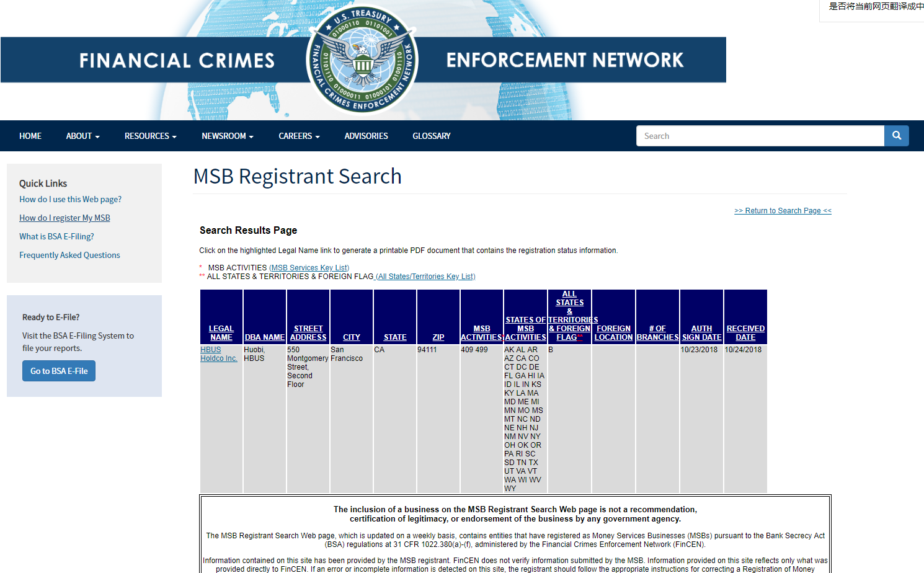Expand the RESOURCES dropdown menu
The image size is (924, 573).
150,136
